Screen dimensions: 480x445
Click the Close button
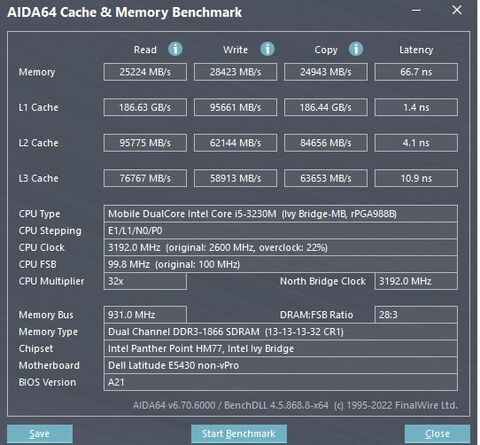(x=437, y=434)
